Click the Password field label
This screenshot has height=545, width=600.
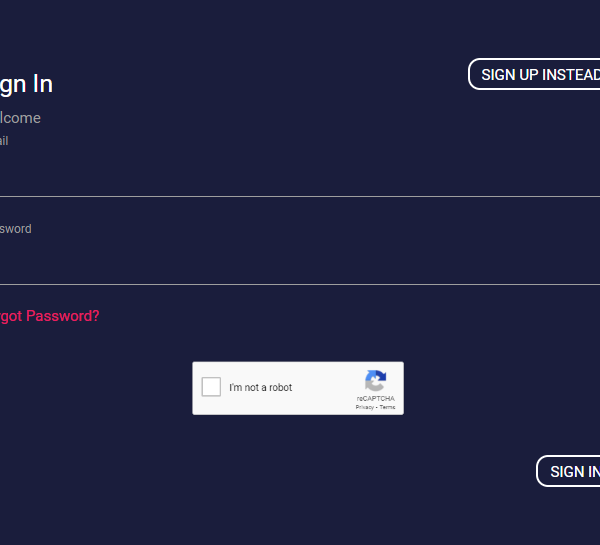pos(16,229)
